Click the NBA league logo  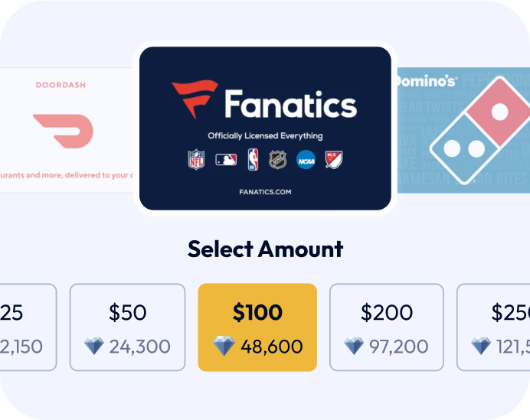pyautogui.click(x=253, y=159)
